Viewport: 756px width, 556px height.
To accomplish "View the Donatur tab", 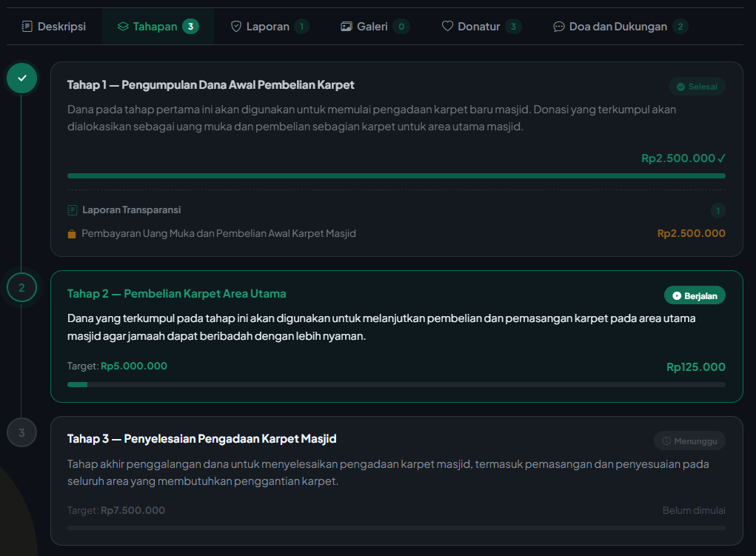I will 481,27.
